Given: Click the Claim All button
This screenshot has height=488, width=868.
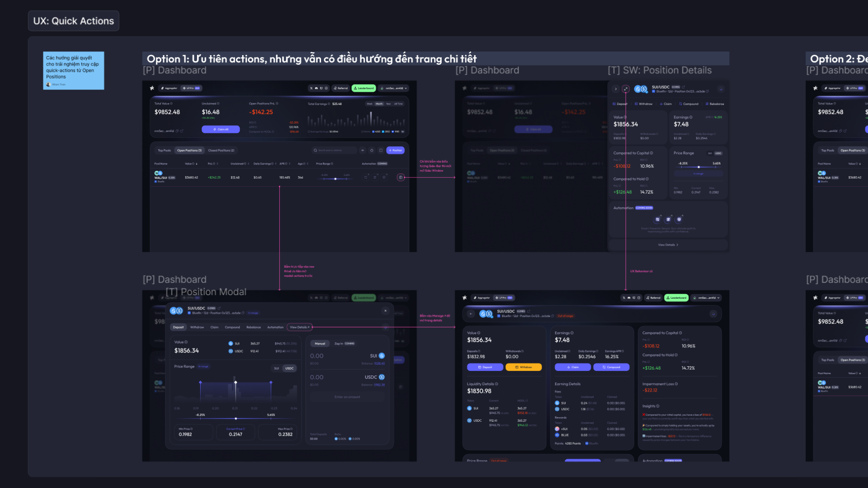Looking at the screenshot, I should (x=221, y=129).
